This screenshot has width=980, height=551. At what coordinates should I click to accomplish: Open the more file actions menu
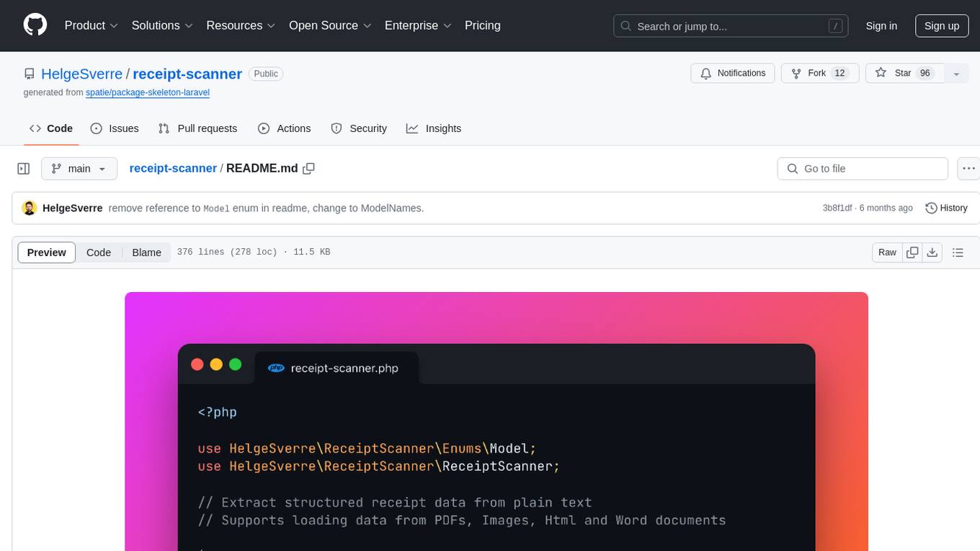(x=969, y=169)
